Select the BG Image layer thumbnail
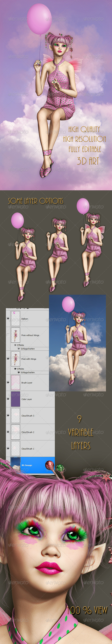This screenshot has height=644, width=112. tap(16, 465)
